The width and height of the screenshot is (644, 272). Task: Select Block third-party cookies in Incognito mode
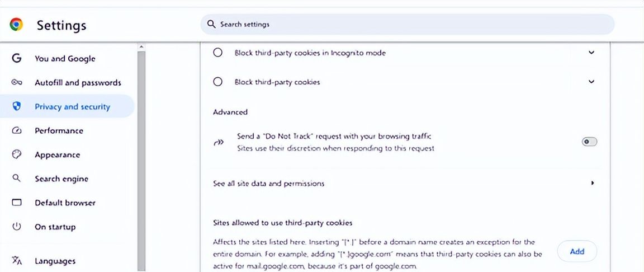[x=218, y=53]
